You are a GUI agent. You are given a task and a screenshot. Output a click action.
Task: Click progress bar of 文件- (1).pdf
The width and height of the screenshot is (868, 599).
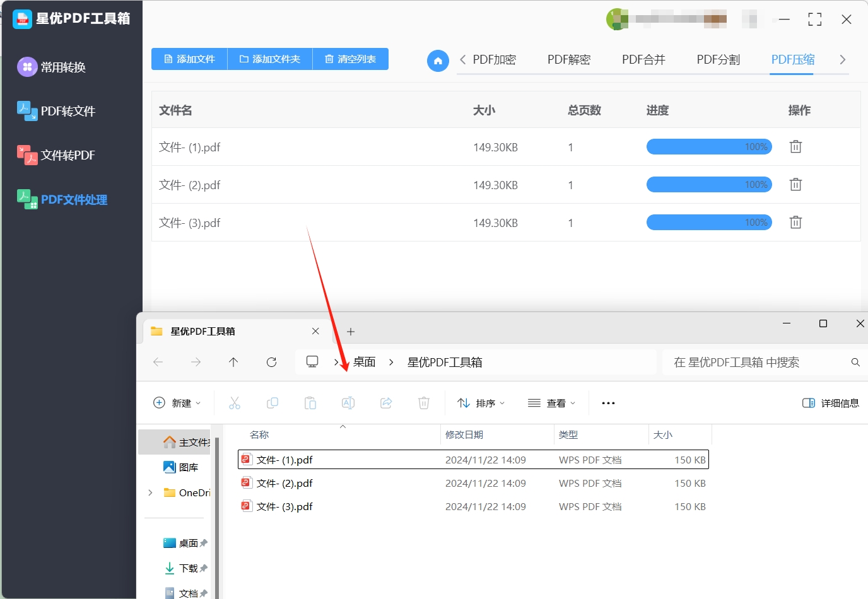709,146
